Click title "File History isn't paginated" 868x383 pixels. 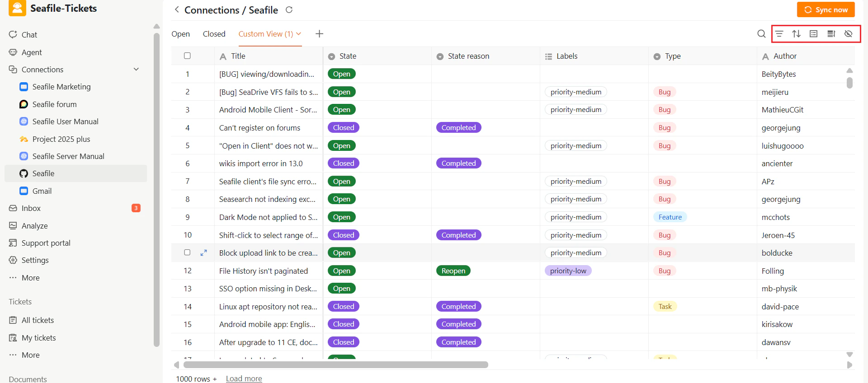(x=263, y=271)
